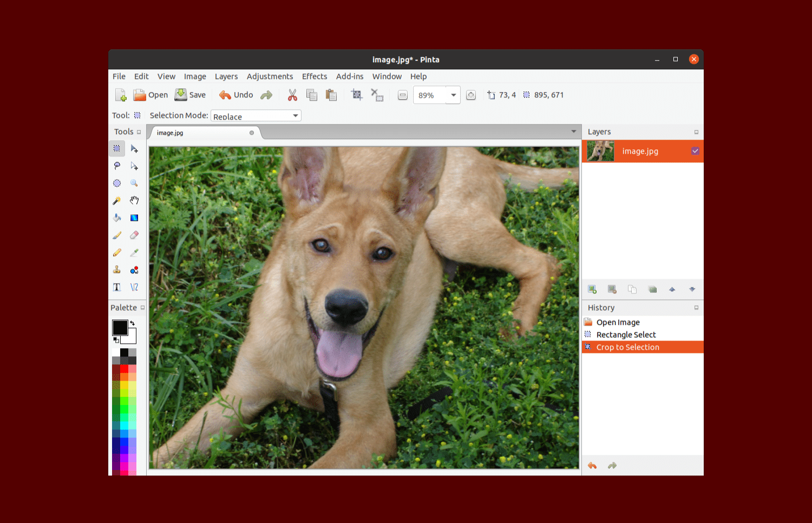The width and height of the screenshot is (812, 523).
Task: Open the zoom percentage dropdown arrow
Action: (x=453, y=95)
